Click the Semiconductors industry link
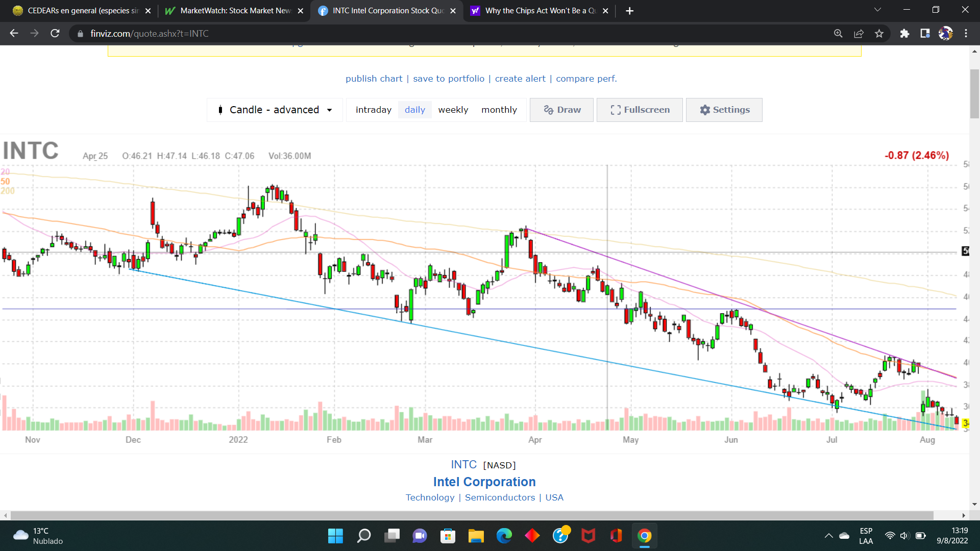 tap(500, 497)
